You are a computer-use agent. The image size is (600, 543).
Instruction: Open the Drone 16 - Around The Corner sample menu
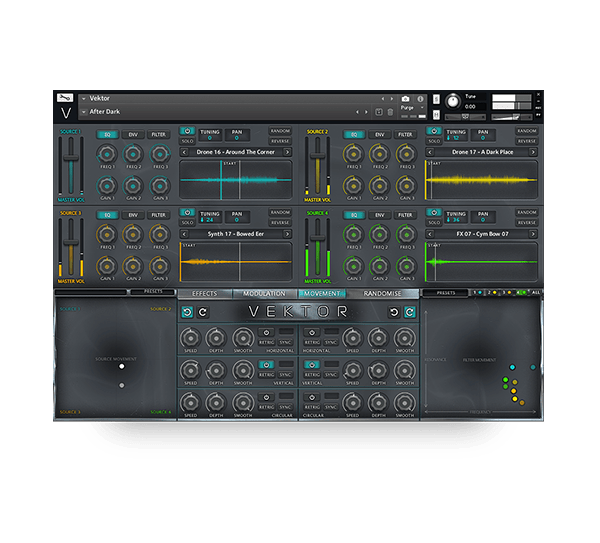236,152
